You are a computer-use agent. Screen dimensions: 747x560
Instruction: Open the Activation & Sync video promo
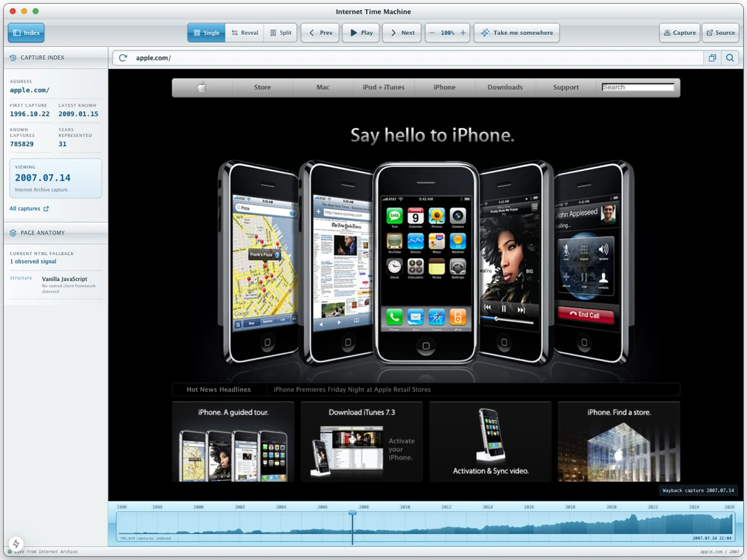(x=491, y=441)
